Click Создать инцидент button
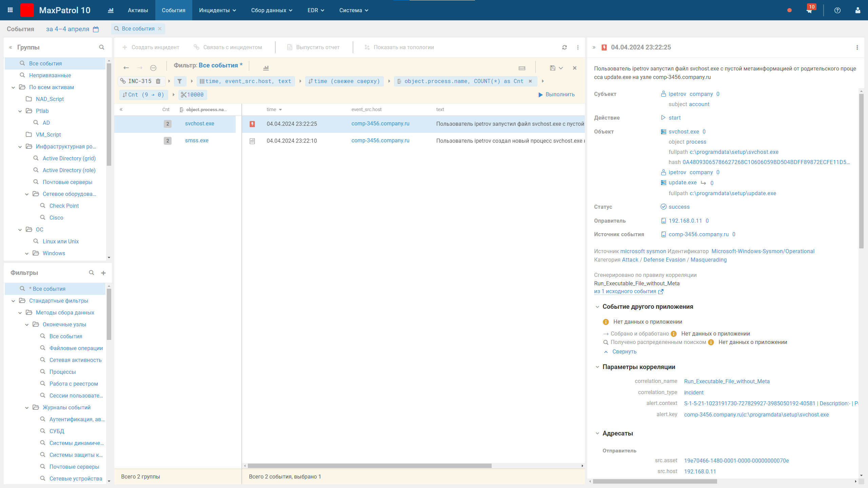This screenshot has width=868, height=488. (x=151, y=47)
